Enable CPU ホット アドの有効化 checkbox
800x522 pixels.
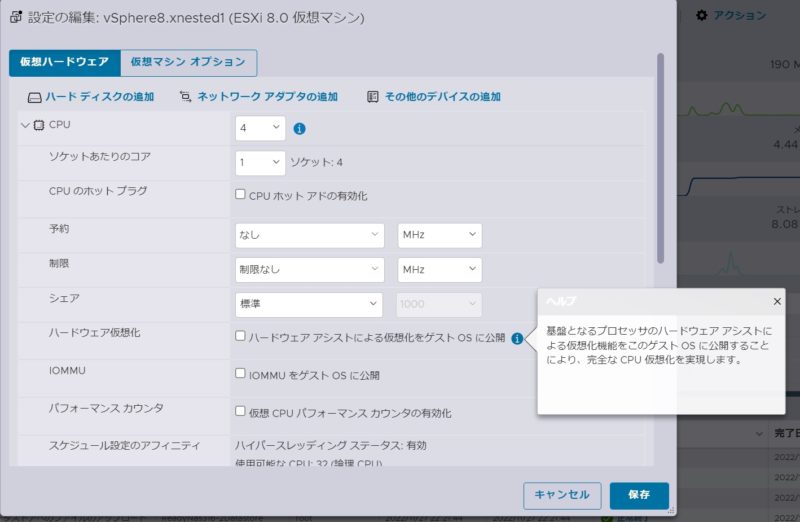[240, 194]
